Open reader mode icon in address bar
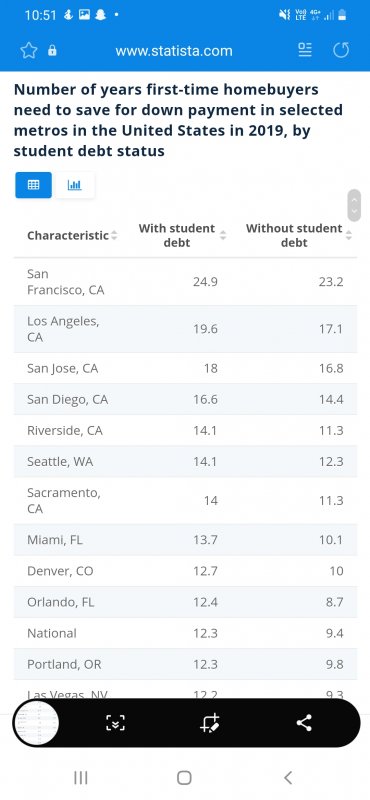The image size is (370, 800). 305,50
